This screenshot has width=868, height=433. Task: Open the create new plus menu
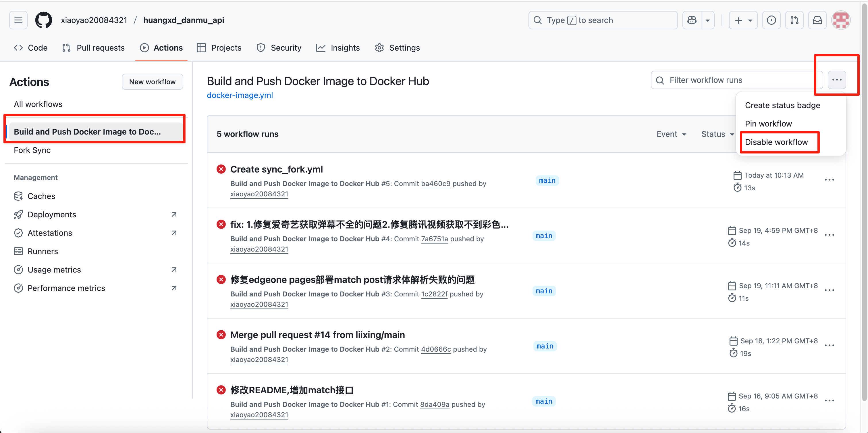click(x=743, y=20)
